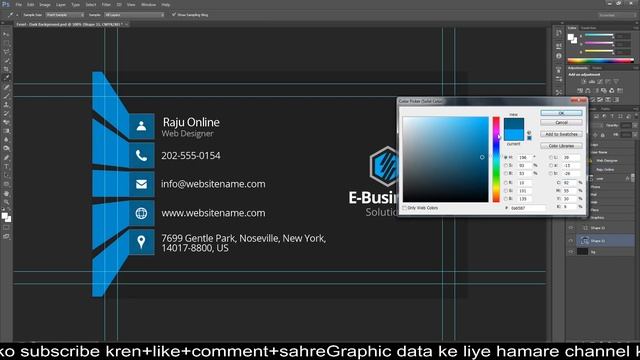
Task: Click the vertical hue slider strip
Action: 496,160
